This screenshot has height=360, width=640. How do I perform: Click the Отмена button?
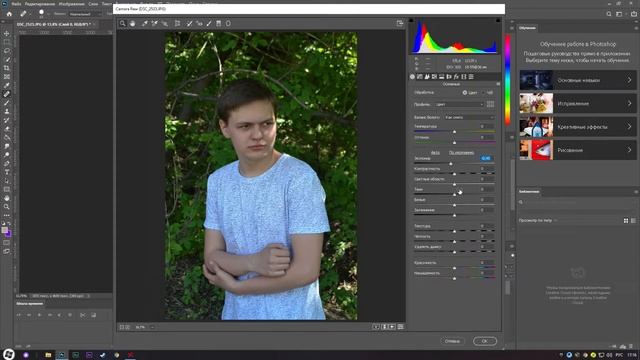452,341
